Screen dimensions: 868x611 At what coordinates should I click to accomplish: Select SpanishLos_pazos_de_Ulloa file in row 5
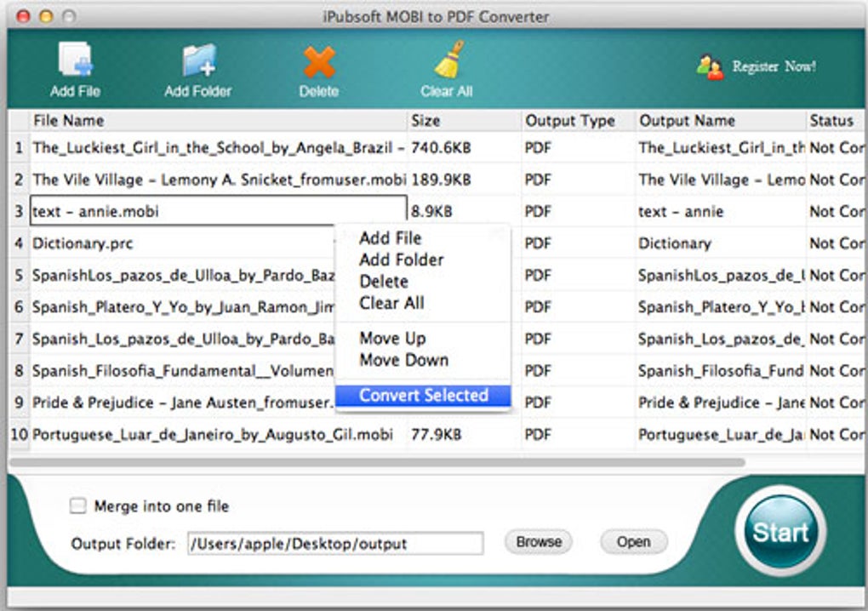pos(183,275)
